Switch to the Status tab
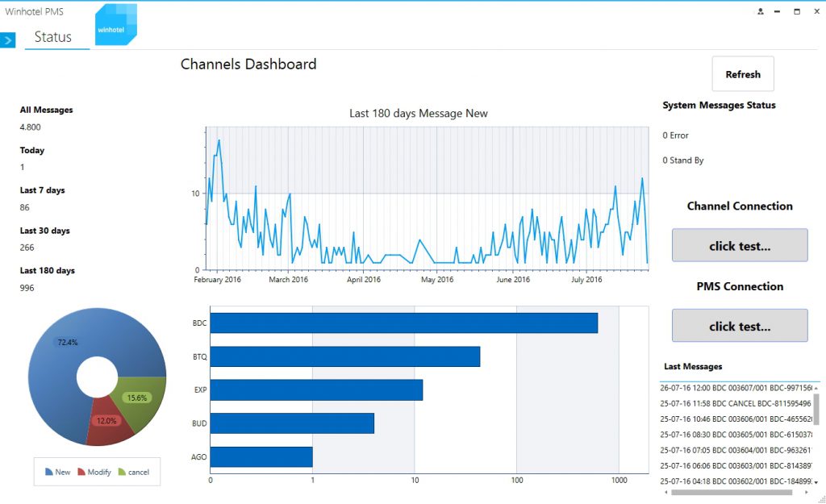Viewport: 826px width, 504px height. point(52,37)
